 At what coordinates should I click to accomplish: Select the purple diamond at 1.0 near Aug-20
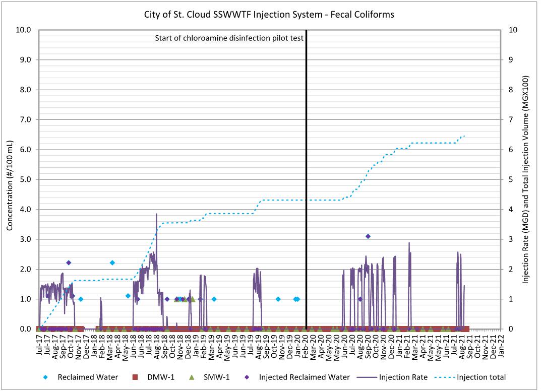[x=360, y=299]
